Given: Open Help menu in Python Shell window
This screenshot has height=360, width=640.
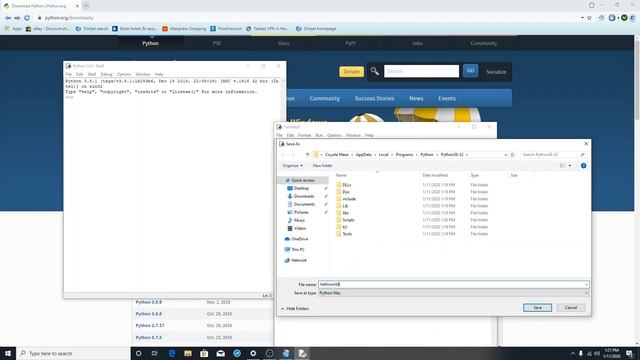Looking at the screenshot, I should [159, 74].
